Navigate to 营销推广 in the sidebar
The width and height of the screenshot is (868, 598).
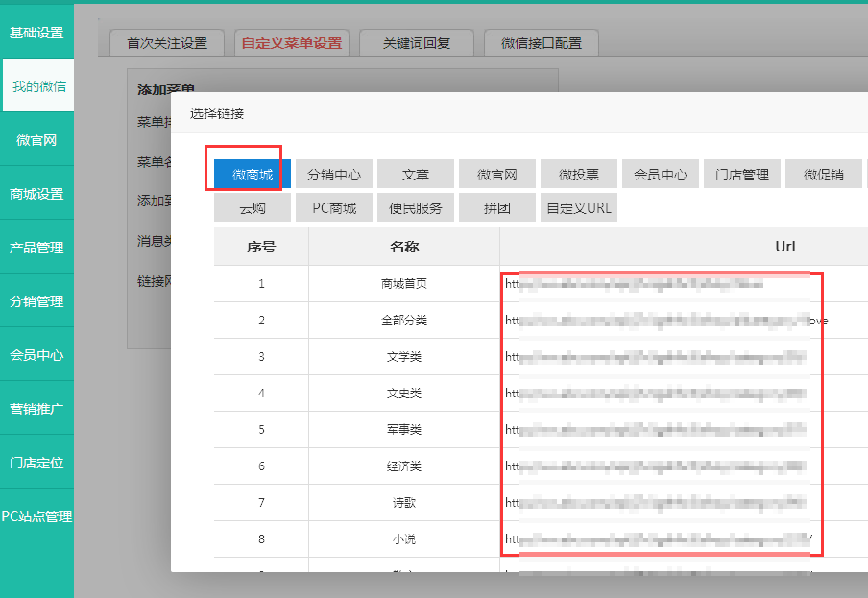(x=36, y=409)
